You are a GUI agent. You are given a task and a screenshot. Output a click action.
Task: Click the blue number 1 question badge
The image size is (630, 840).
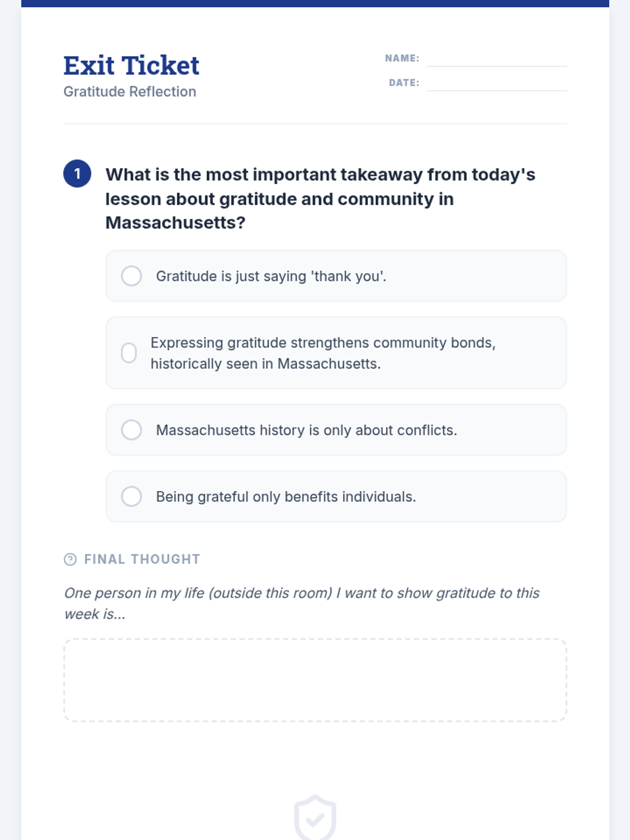tap(77, 174)
